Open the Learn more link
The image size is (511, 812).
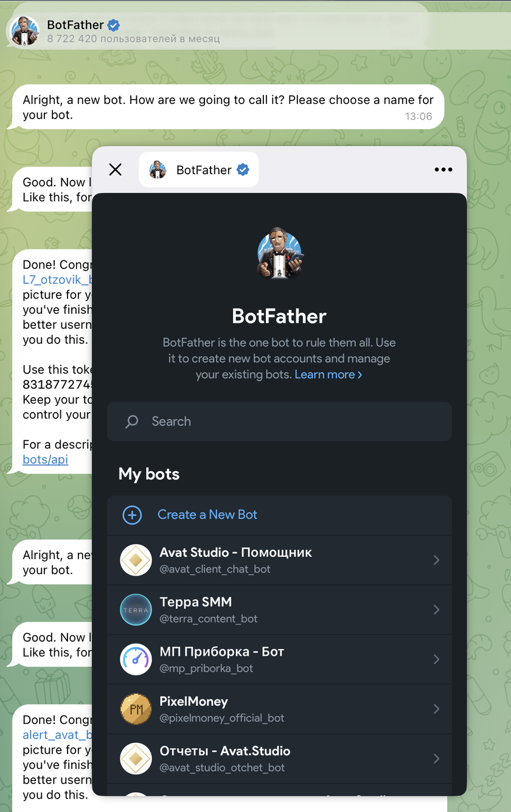point(328,374)
